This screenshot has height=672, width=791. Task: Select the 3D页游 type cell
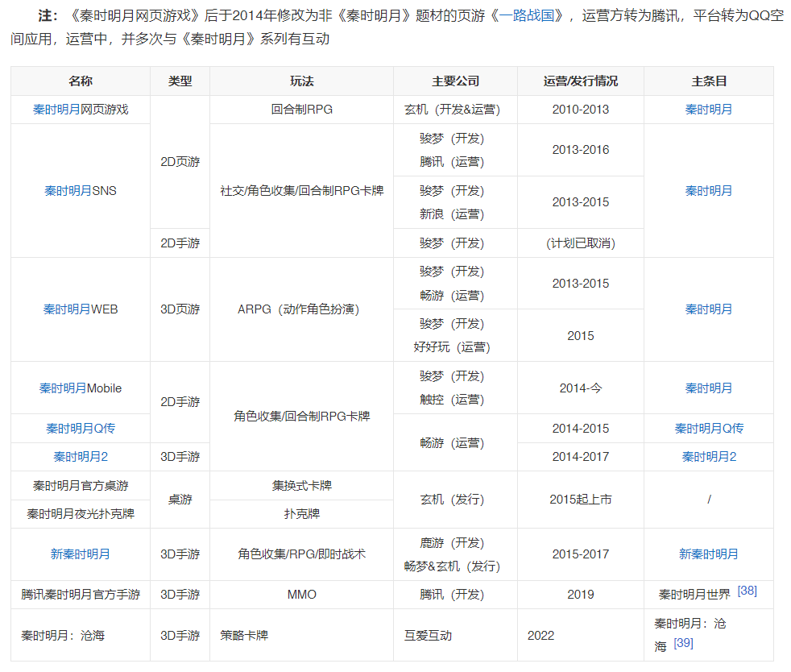[x=180, y=309]
